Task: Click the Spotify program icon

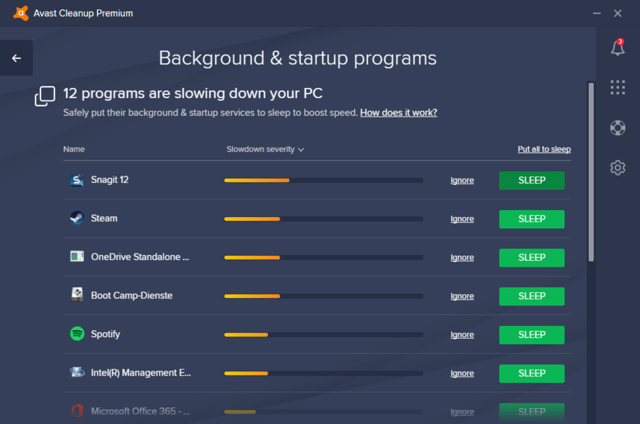Action: click(x=77, y=334)
